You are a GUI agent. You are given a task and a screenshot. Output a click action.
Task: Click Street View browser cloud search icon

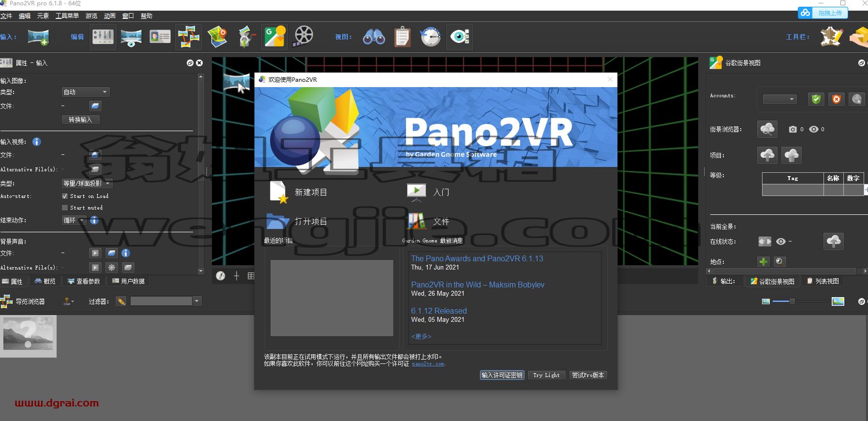pos(767,129)
